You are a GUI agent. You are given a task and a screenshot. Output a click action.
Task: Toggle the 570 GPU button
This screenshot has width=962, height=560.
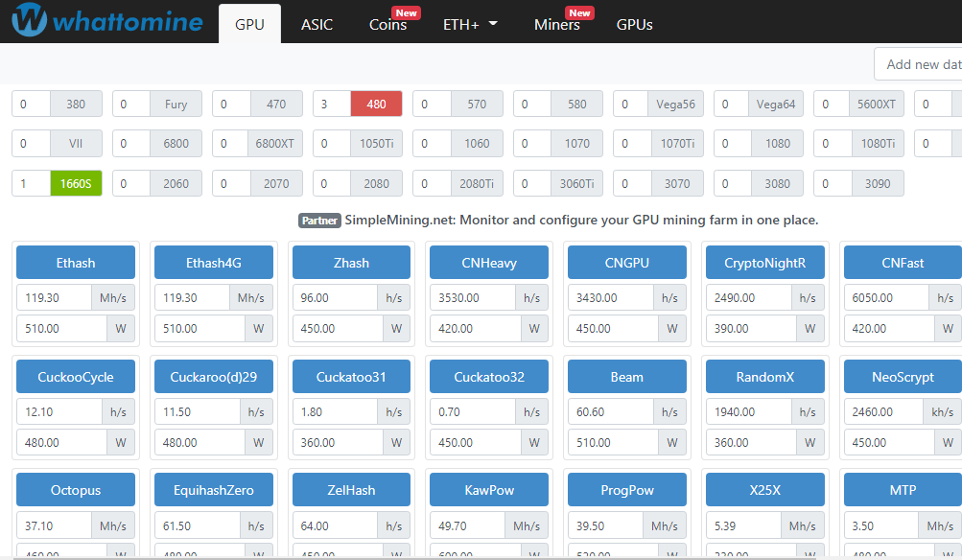(477, 104)
